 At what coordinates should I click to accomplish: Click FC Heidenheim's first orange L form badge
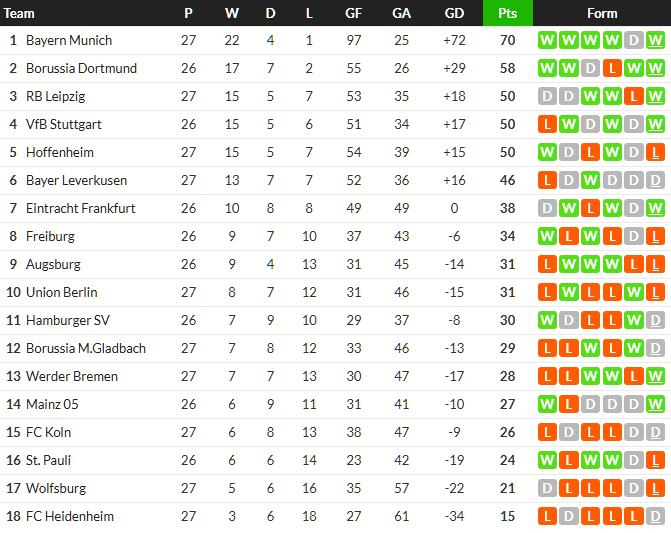coord(547,517)
